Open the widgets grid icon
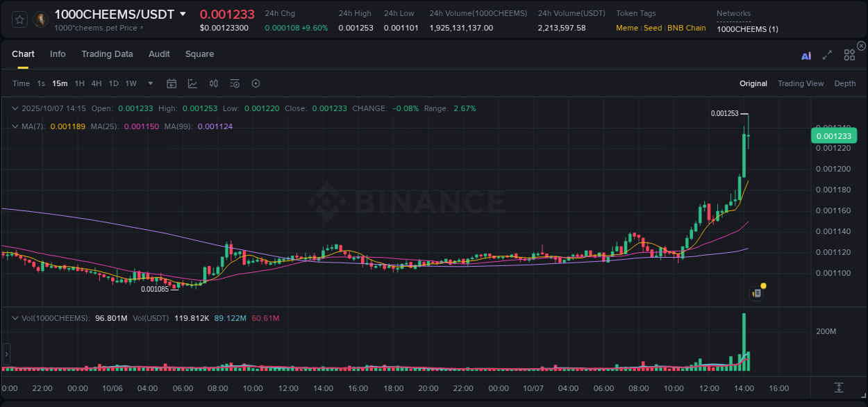The width and height of the screenshot is (868, 407). tap(849, 54)
